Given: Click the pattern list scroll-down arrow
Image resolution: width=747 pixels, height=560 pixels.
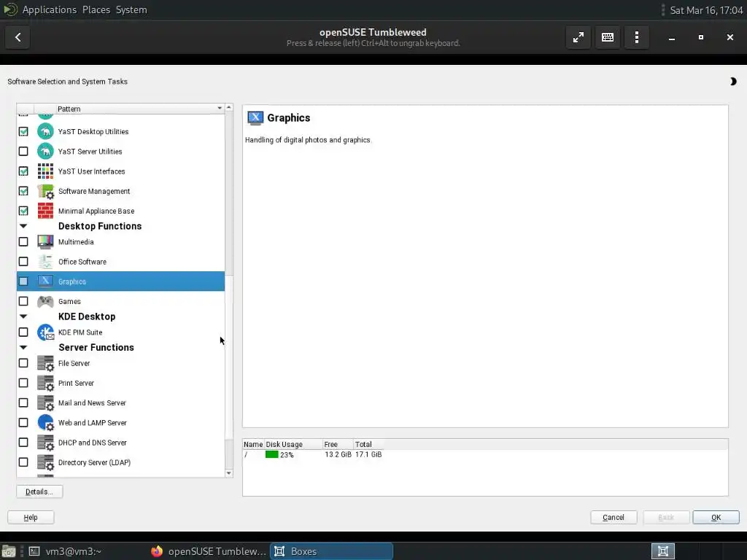Looking at the screenshot, I should pyautogui.click(x=228, y=472).
